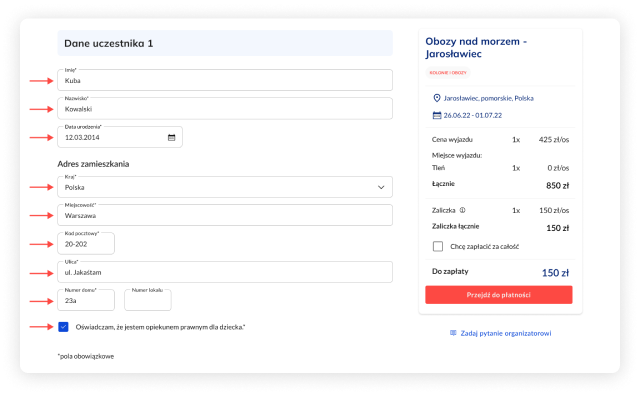Screen dimensions: 640x395
Task: Click the empty Numer lokalu field
Action: (x=148, y=301)
